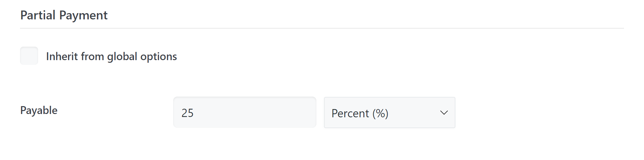644x160 pixels.
Task: Place the cursor in the field containing 25
Action: 245,112
